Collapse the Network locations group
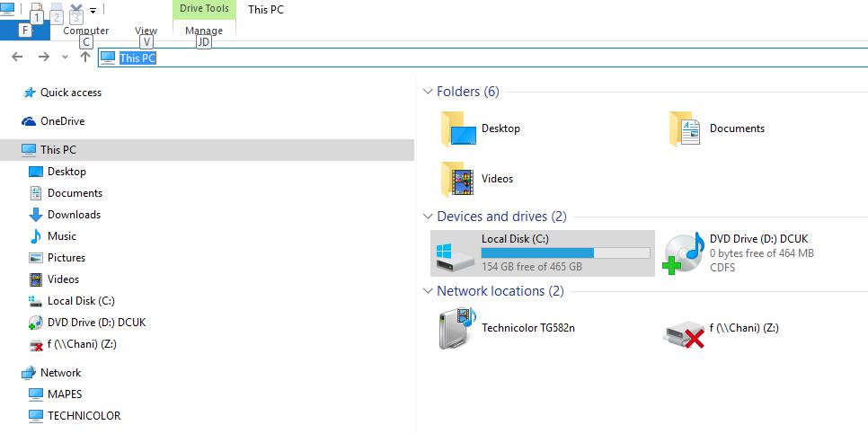 pyautogui.click(x=428, y=290)
